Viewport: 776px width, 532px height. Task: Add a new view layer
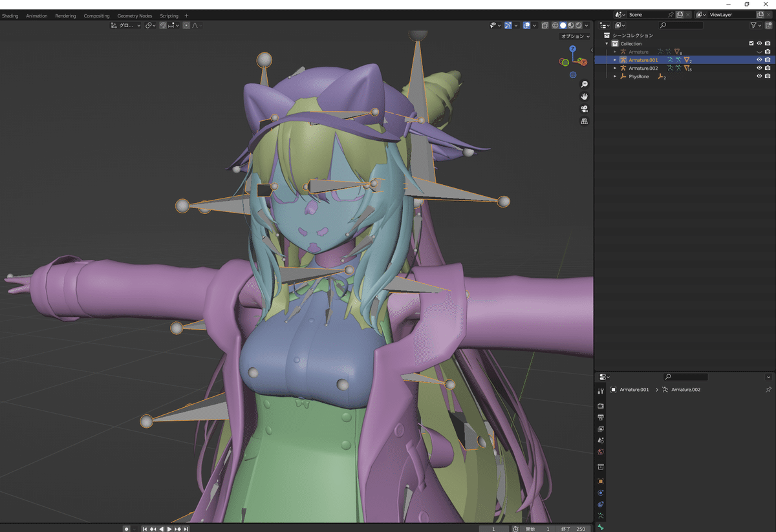click(x=760, y=14)
